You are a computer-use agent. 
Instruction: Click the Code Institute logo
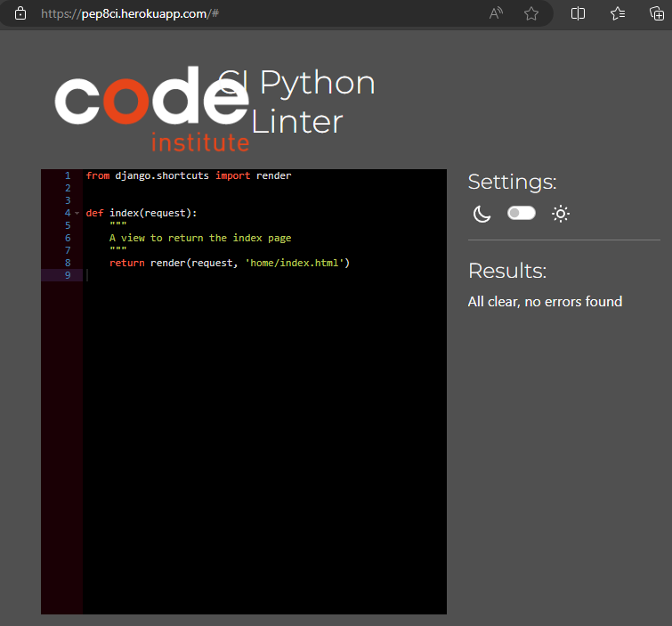(x=152, y=110)
